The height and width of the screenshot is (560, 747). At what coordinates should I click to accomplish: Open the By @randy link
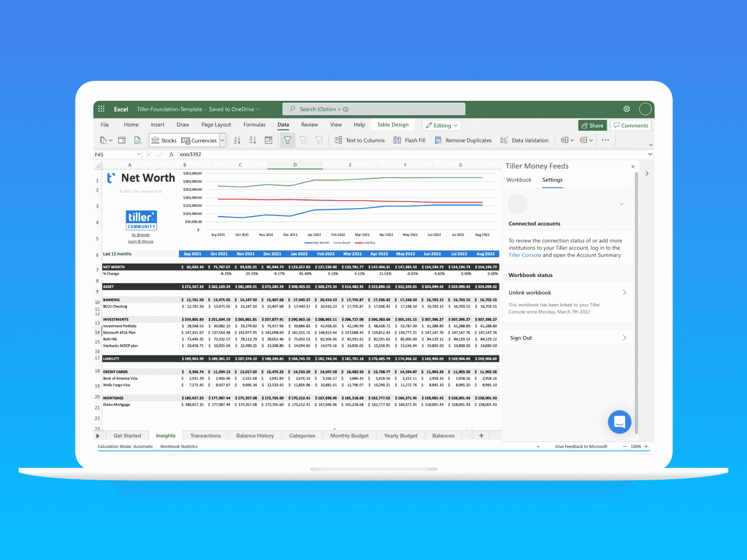click(x=141, y=235)
